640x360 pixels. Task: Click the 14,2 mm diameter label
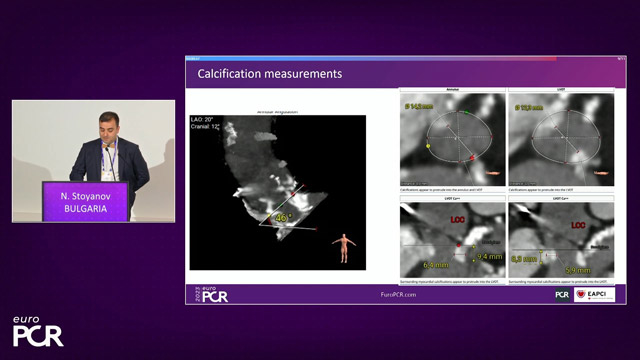coord(419,107)
